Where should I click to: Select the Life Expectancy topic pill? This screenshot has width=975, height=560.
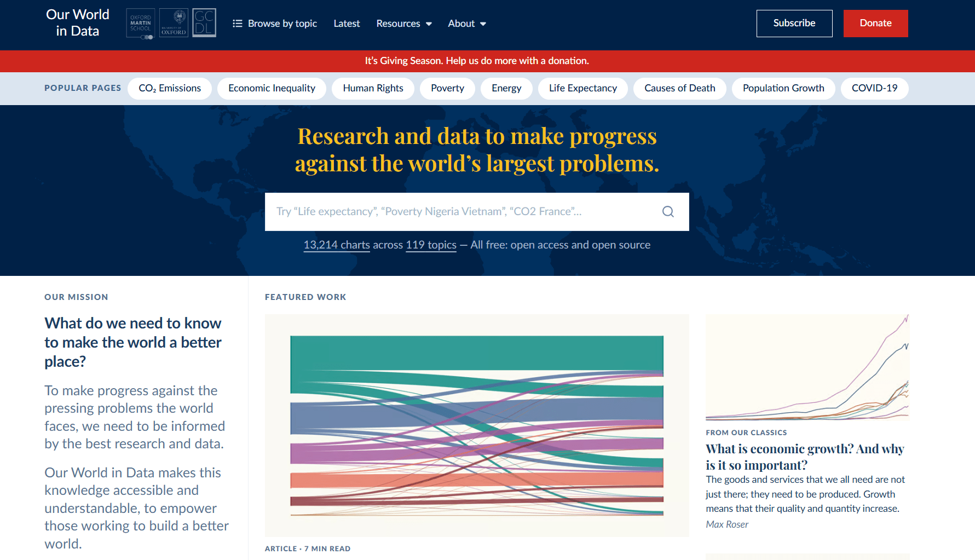(x=582, y=88)
